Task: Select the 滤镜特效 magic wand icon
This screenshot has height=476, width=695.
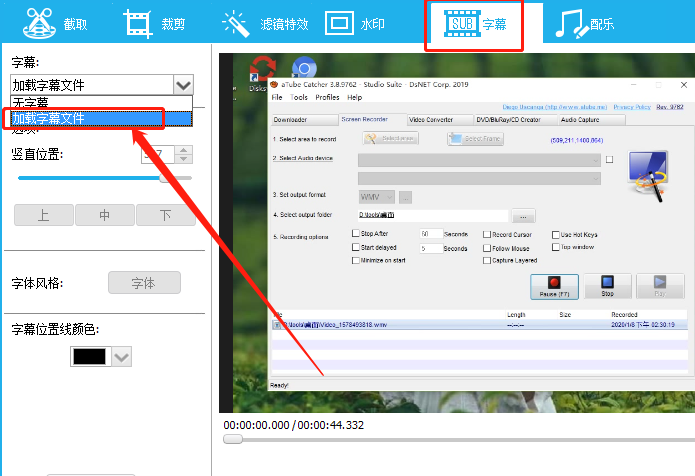Action: click(x=236, y=23)
